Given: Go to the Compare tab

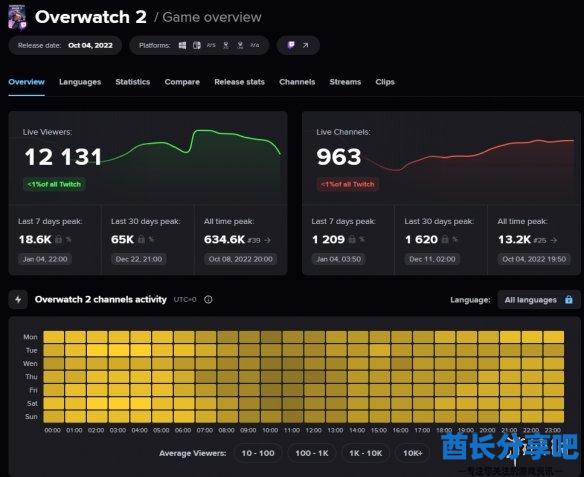Looking at the screenshot, I should click(182, 82).
